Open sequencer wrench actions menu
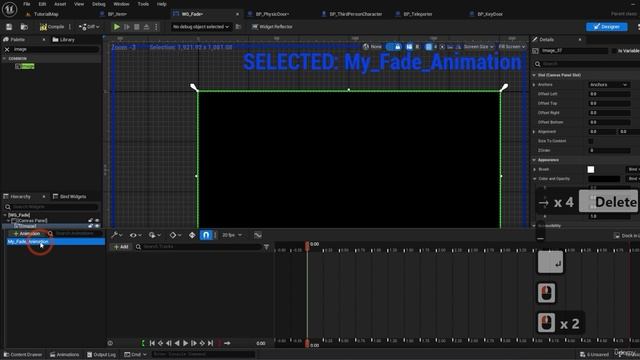 tap(117, 236)
